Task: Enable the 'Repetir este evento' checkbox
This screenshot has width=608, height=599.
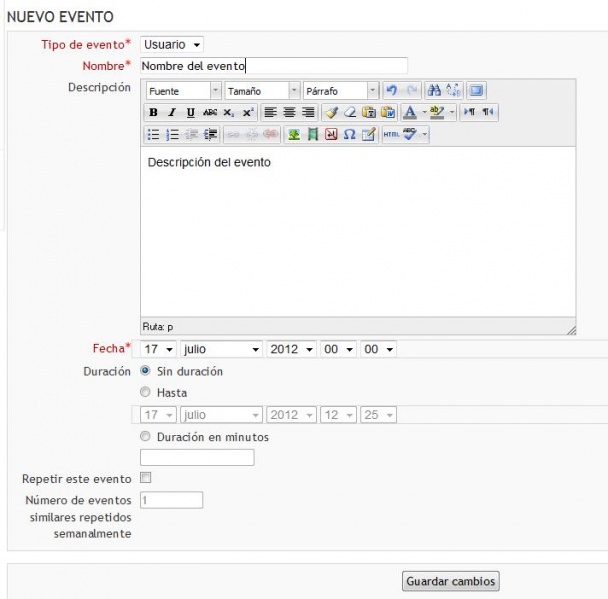Action: 146,479
